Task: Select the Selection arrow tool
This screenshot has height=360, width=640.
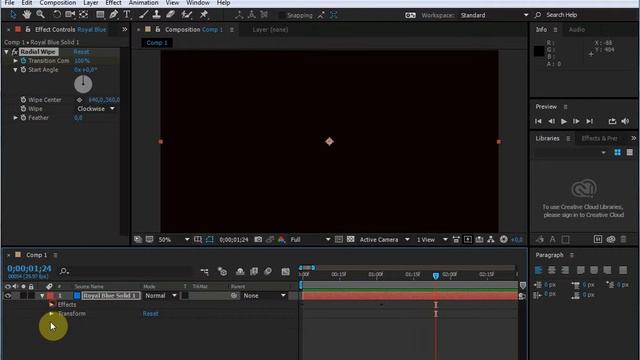Action: pos(13,15)
